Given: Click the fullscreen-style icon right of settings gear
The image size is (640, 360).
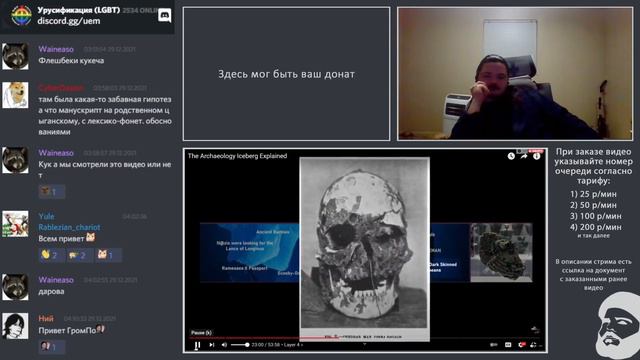Looking at the screenshot, I should click(533, 345).
